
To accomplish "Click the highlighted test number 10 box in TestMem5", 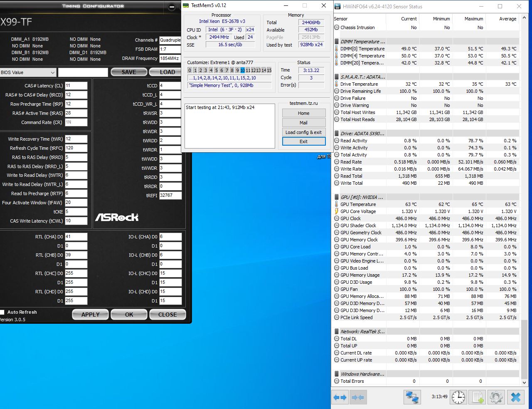I will (242, 70).
